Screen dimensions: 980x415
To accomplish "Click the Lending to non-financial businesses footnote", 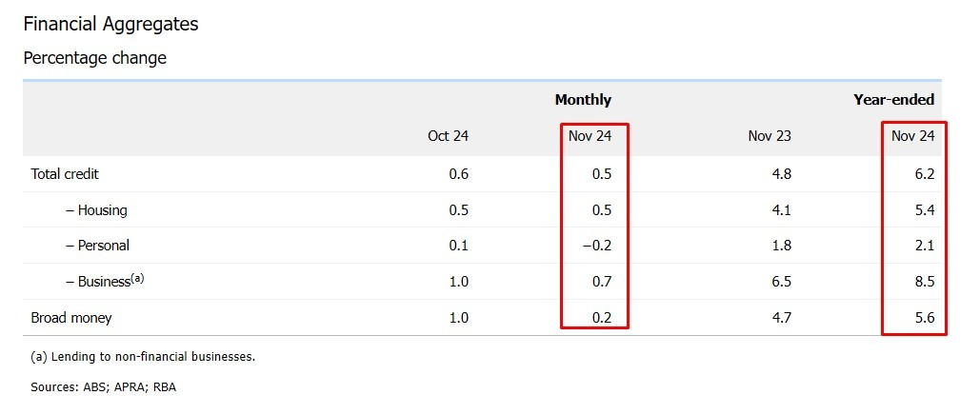I will (143, 358).
